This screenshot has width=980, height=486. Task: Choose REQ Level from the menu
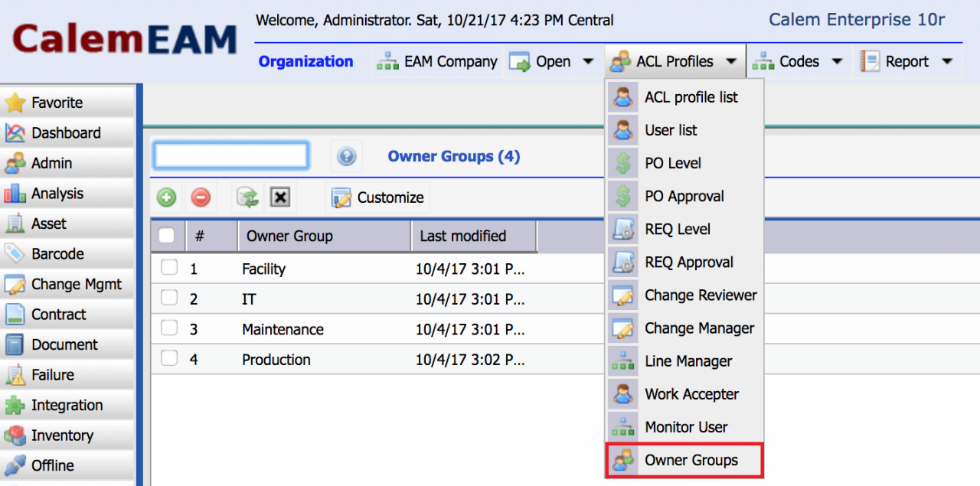[x=684, y=230]
